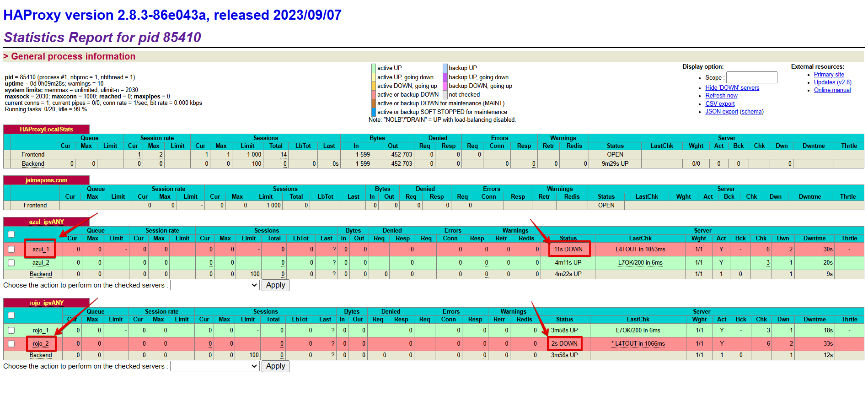Click the azul_ipvANY proxy title tab
The image size is (868, 407).
point(46,222)
